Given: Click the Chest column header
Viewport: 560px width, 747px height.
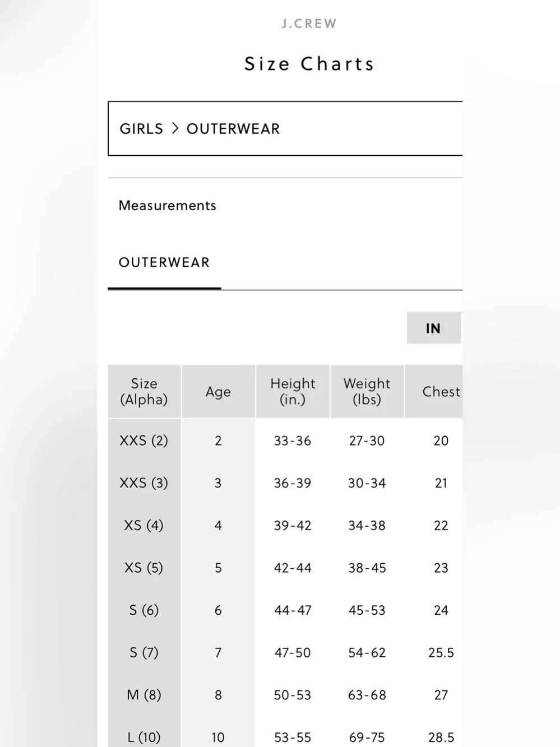Looking at the screenshot, I should 434,391.
